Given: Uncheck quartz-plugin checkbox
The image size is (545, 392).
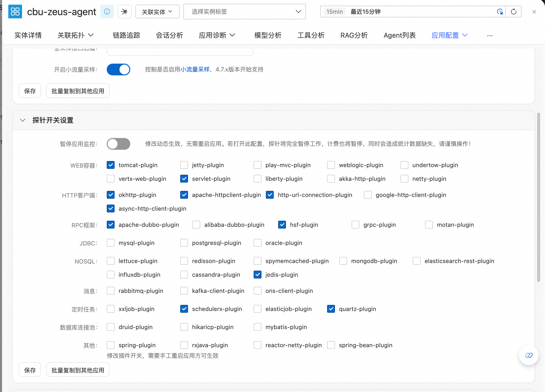Looking at the screenshot, I should [331, 309].
